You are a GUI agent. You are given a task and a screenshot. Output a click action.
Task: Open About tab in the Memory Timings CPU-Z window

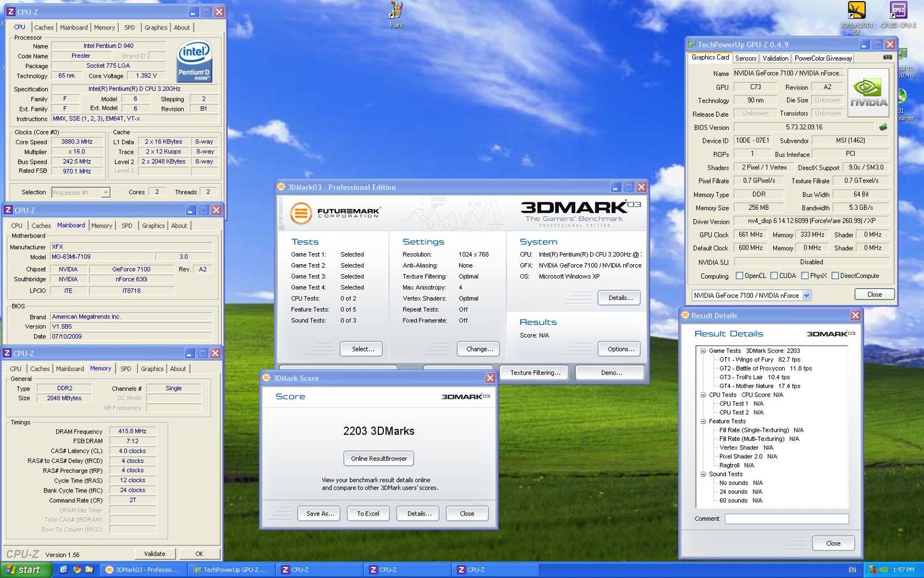[x=178, y=368]
